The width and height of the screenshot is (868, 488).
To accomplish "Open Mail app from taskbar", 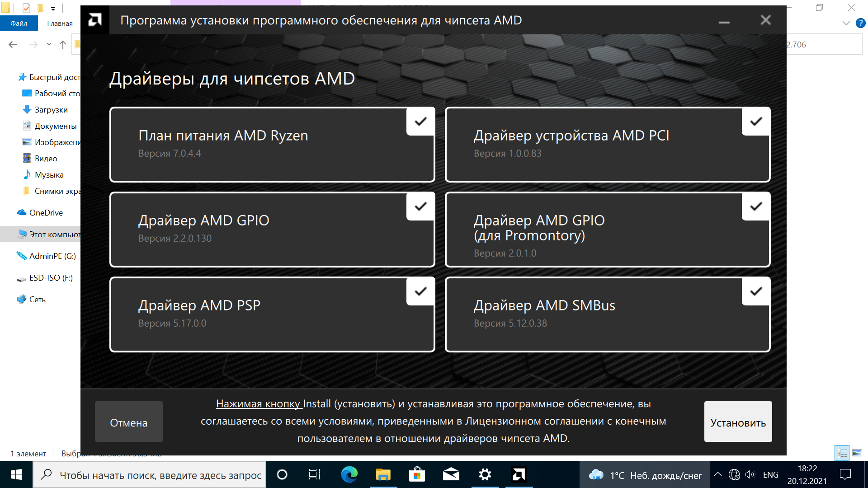I will tap(451, 474).
